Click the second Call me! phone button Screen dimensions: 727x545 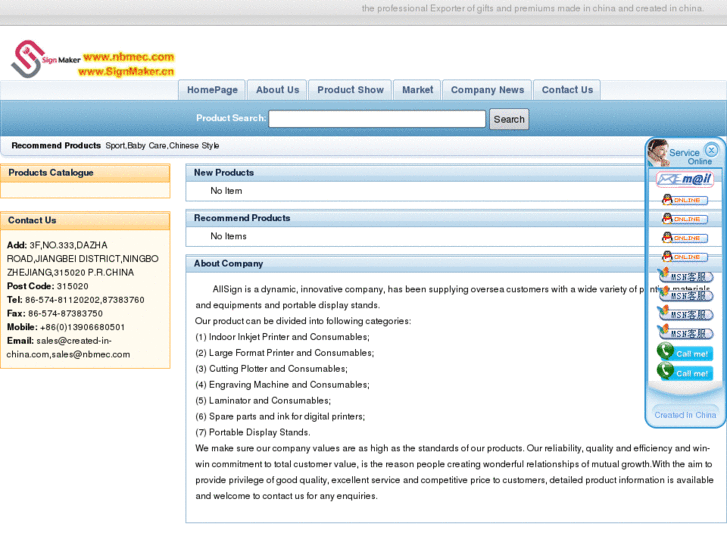point(685,372)
